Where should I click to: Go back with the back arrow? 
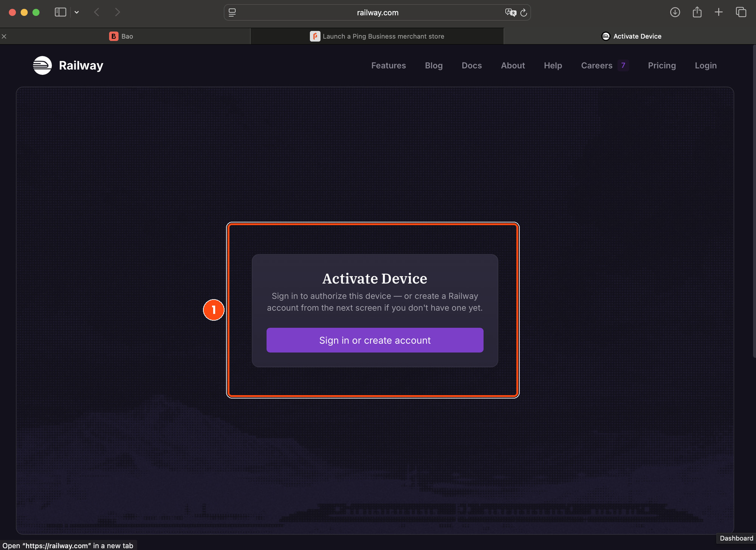[x=97, y=12]
